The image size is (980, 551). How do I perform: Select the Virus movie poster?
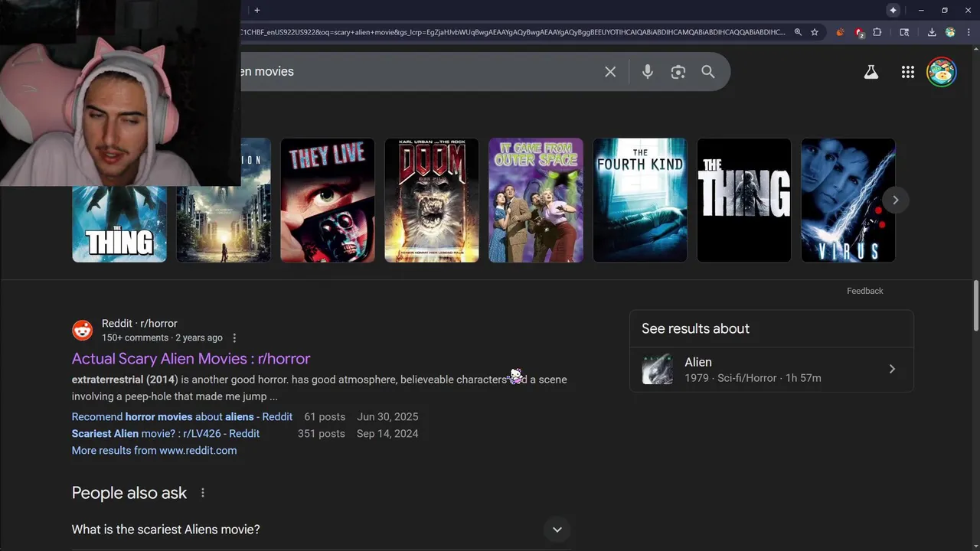(x=848, y=200)
